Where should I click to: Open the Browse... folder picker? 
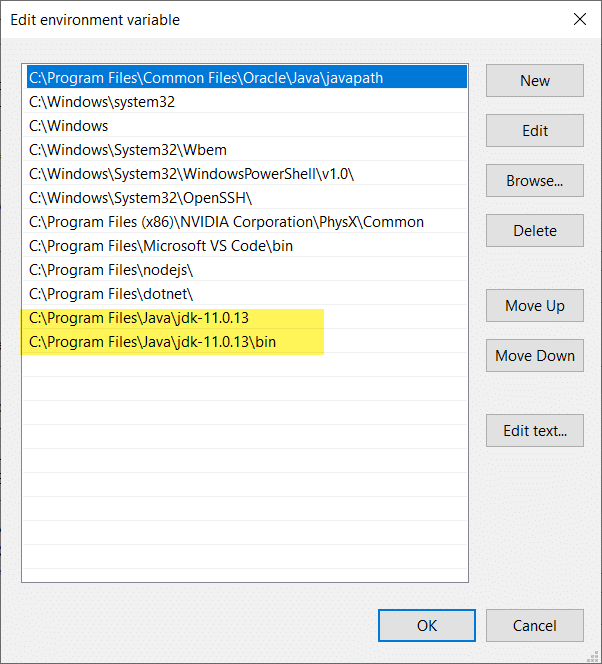tap(535, 180)
